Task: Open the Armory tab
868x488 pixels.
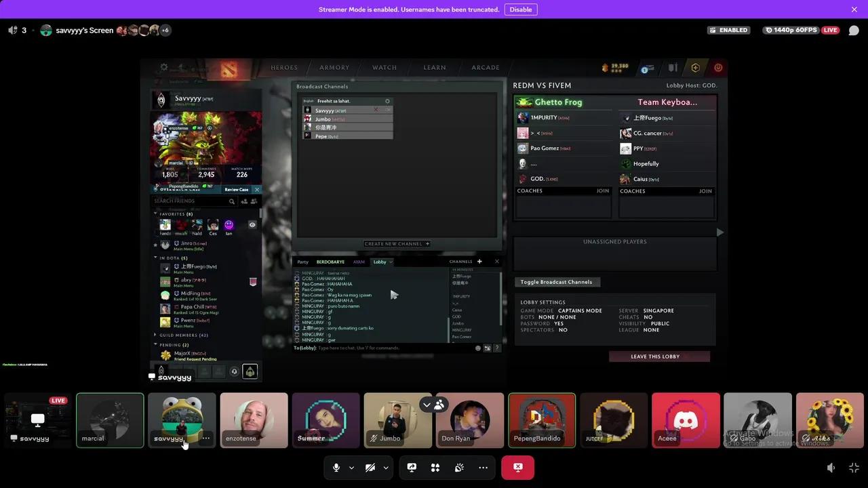Action: click(334, 68)
